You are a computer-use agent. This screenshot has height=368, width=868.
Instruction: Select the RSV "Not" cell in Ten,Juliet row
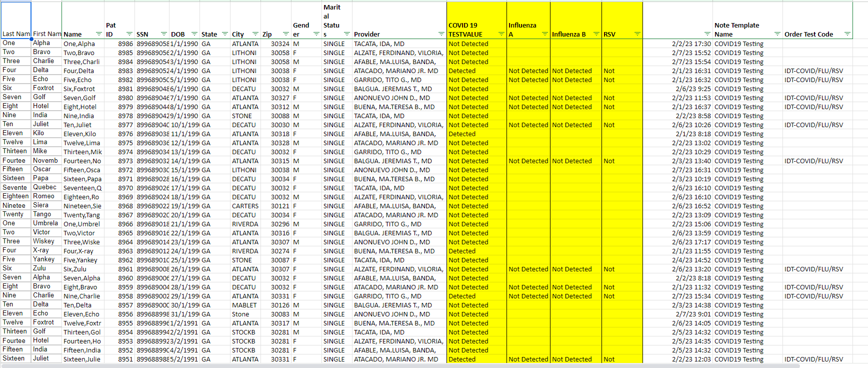[622, 125]
